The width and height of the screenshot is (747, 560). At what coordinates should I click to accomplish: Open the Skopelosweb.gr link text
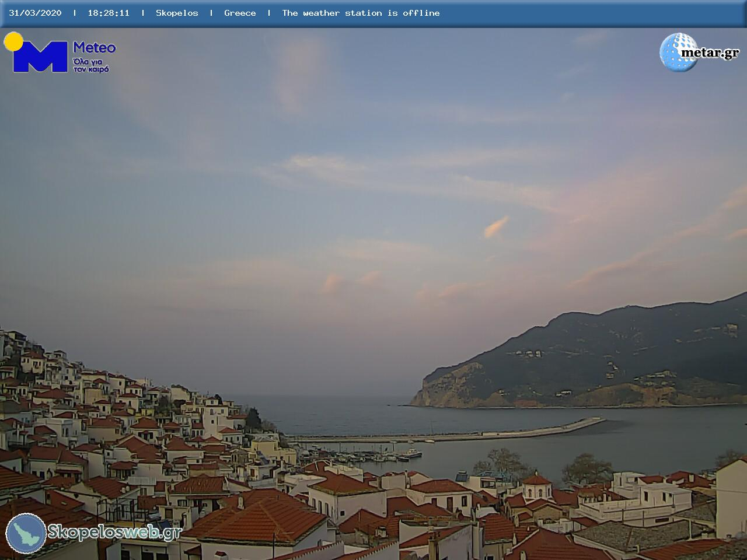pos(114,532)
